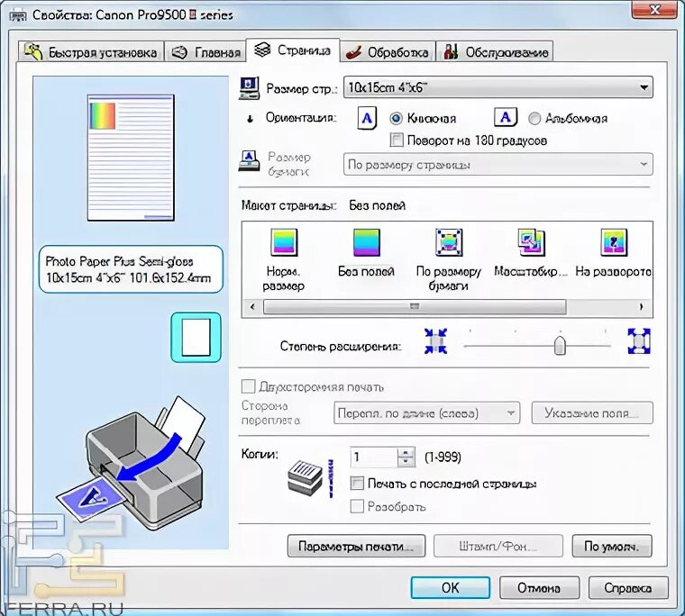Select the Норм. размер layout icon

284,242
